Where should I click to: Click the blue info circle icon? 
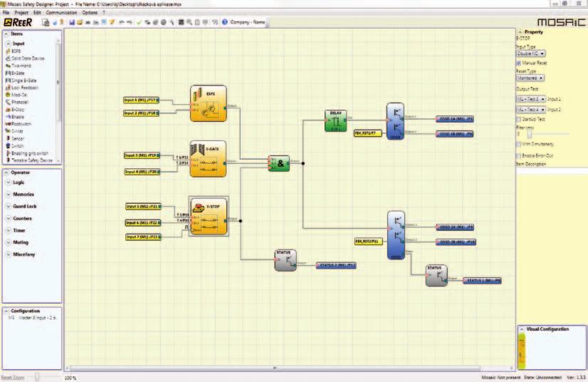(225, 22)
